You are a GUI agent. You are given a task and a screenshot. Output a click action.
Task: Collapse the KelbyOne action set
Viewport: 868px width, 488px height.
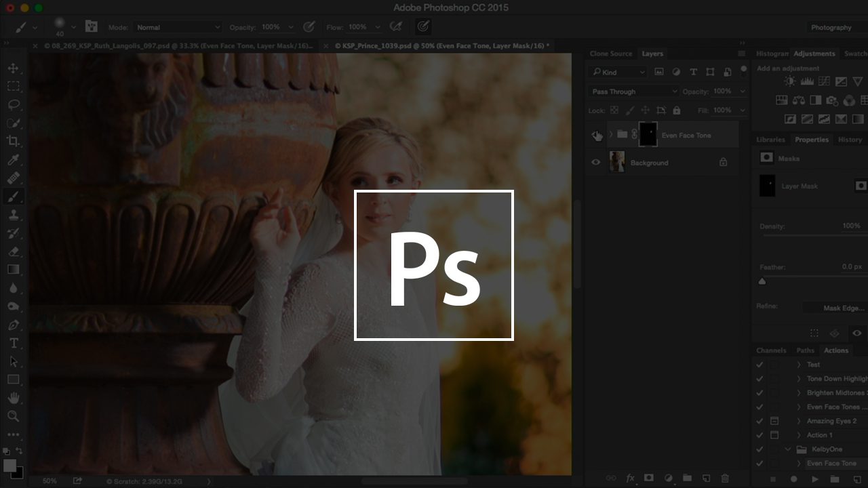pyautogui.click(x=788, y=449)
